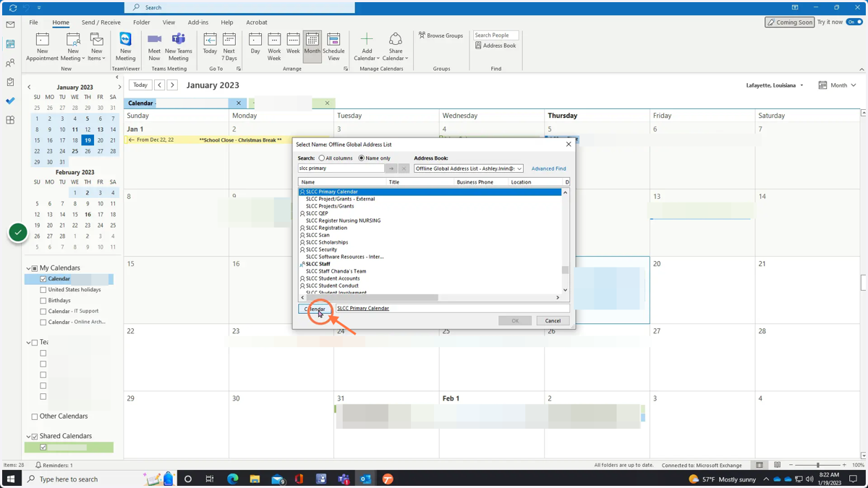Screen dimensions: 868x488
Task: Select SLCC Registration in the address list
Action: (326, 228)
